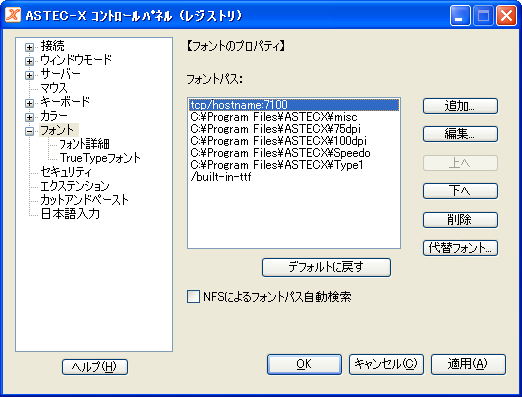The image size is (522, 397).
Task: Select the フォント tree item
Action: point(59,130)
